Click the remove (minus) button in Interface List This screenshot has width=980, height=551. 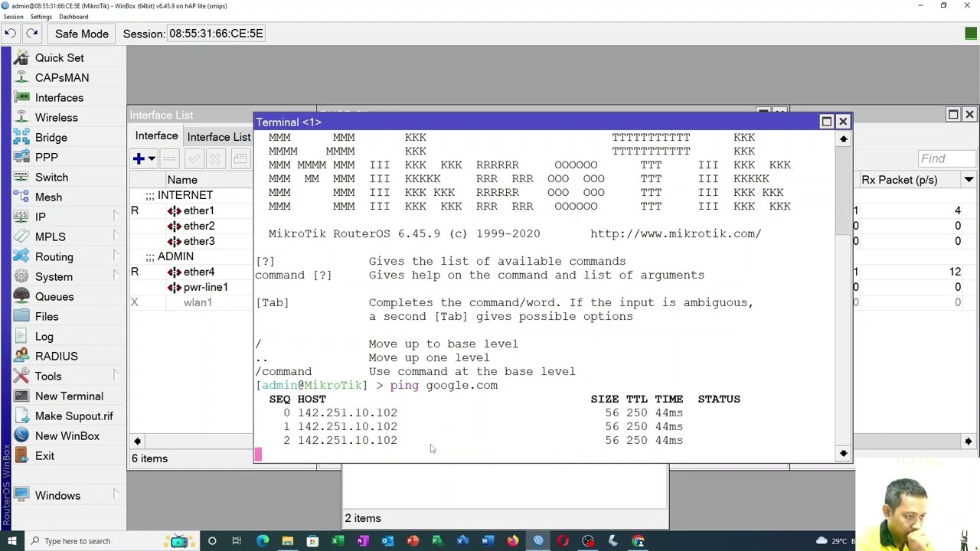pos(169,158)
